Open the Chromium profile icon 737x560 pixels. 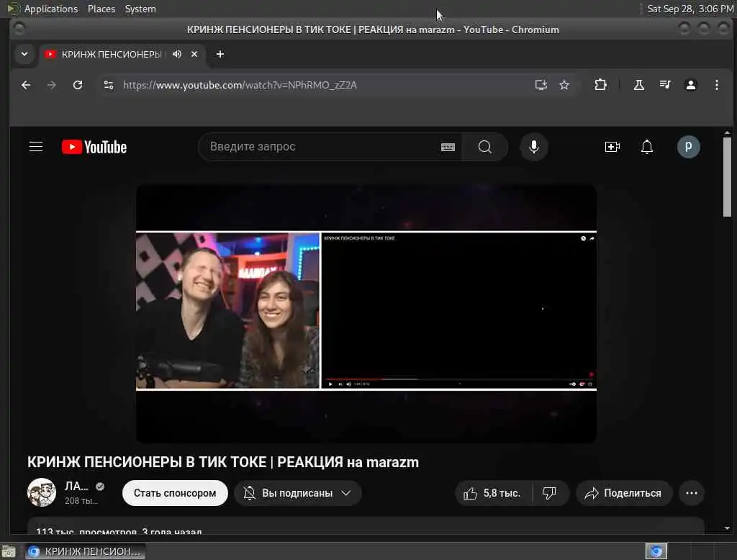tap(690, 85)
